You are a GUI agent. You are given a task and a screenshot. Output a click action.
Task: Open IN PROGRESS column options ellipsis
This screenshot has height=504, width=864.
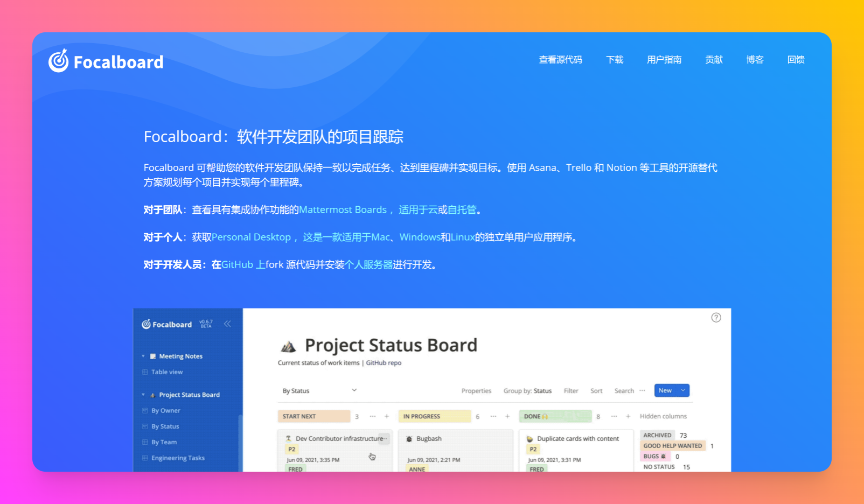pos(493,416)
